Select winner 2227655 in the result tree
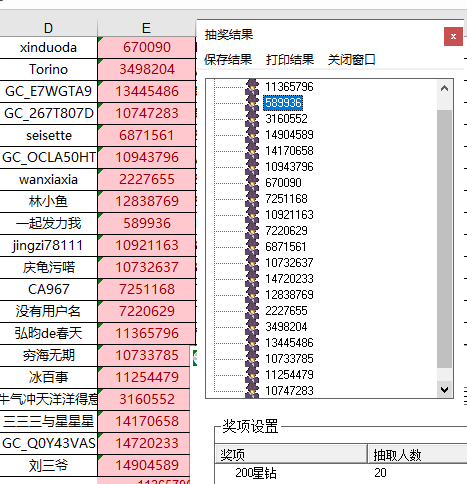Screen dimensions: 467x484 [286, 311]
